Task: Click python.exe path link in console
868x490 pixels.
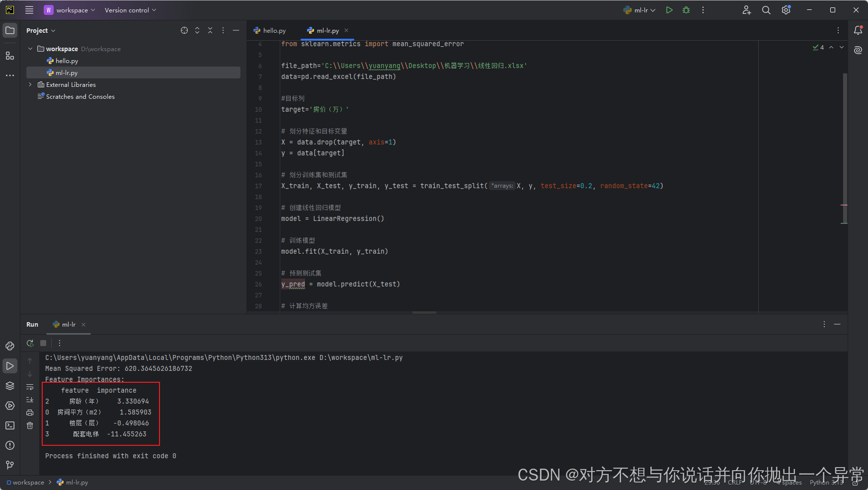Action: [180, 357]
